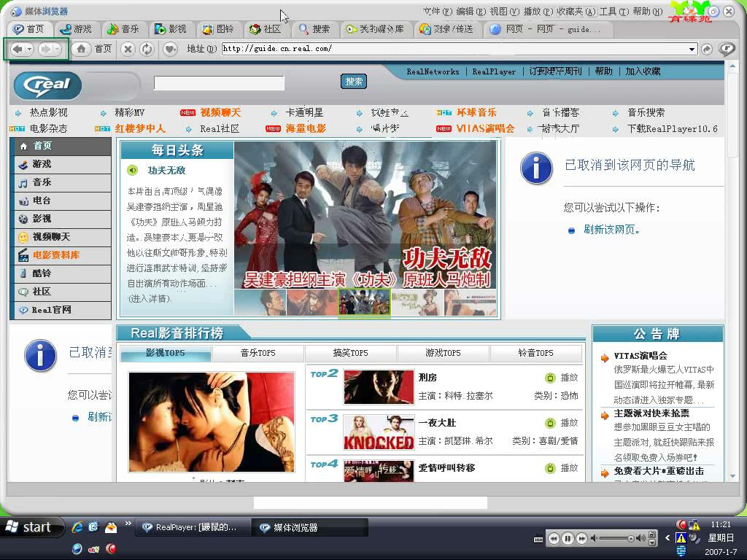Open the 工具 menu
The image size is (747, 560).
click(614, 12)
